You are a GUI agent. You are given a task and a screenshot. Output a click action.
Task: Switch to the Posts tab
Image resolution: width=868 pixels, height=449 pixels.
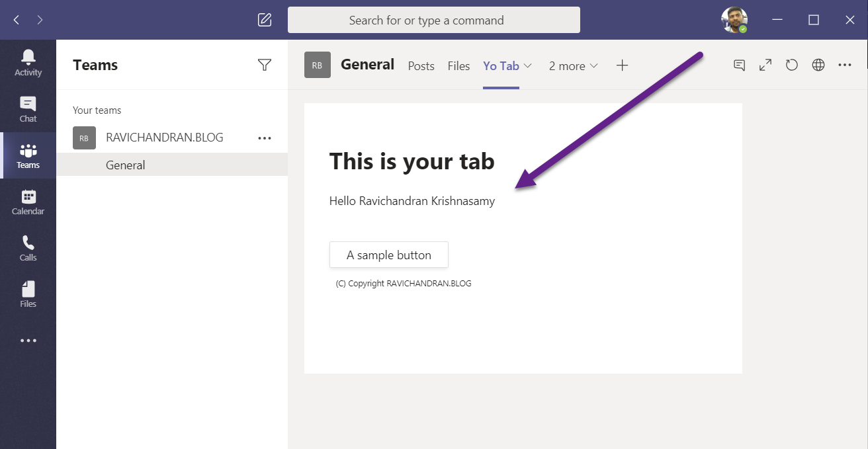pyautogui.click(x=421, y=66)
